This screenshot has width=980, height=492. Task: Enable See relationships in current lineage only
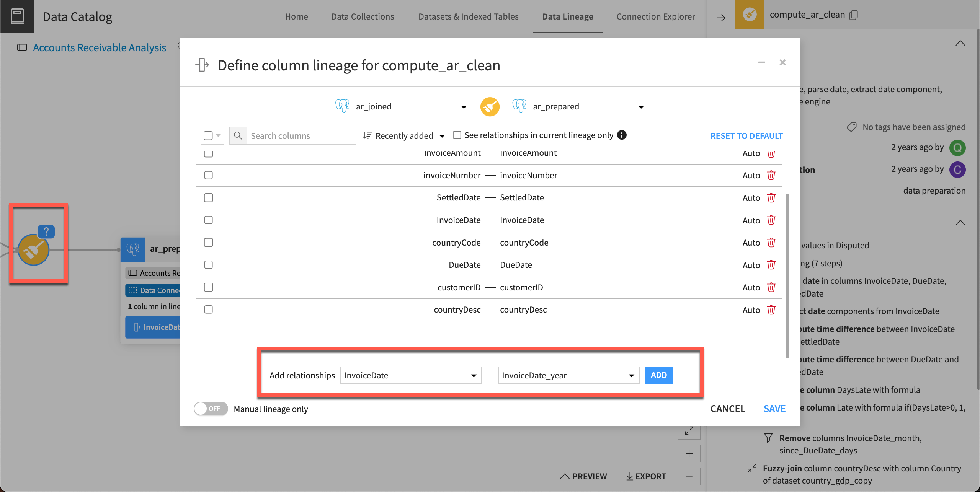(457, 135)
